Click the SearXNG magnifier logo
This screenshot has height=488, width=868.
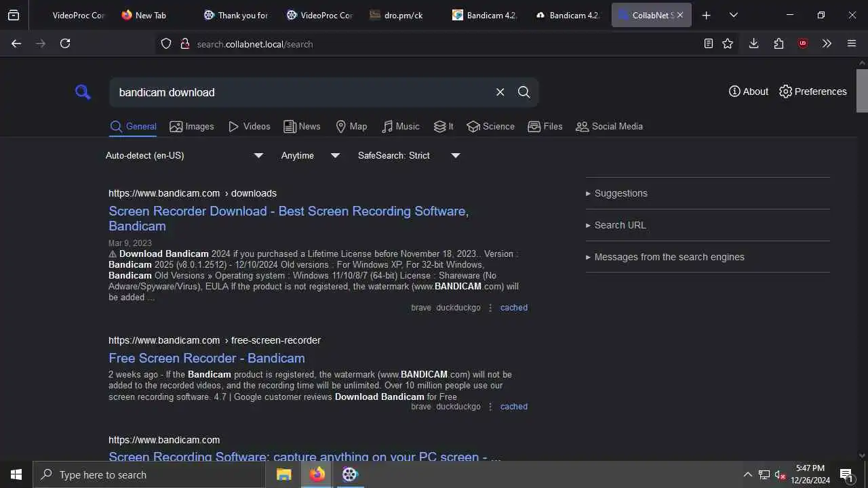[x=83, y=92]
